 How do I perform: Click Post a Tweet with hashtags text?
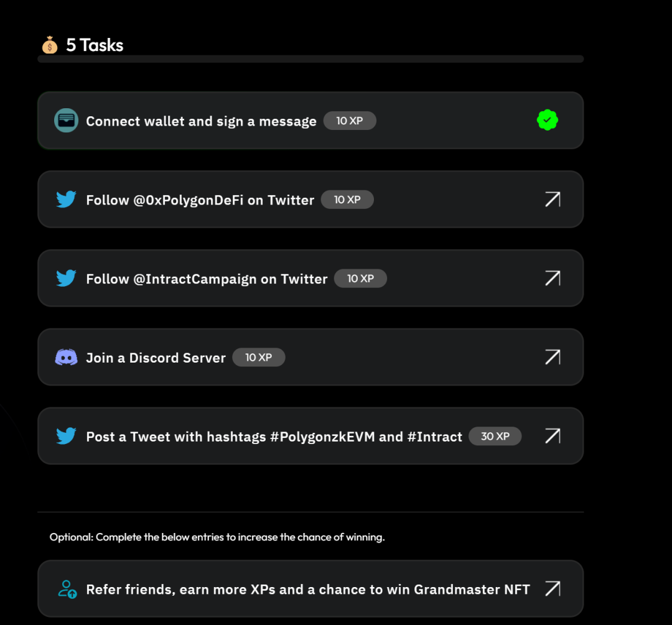pos(274,437)
